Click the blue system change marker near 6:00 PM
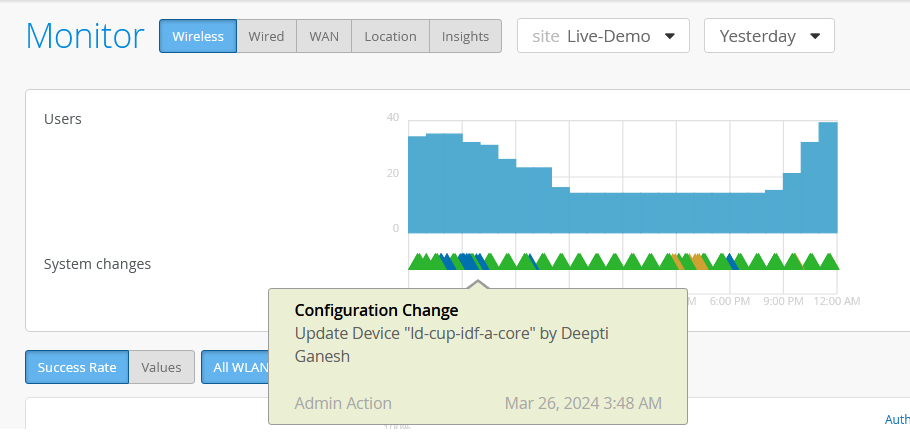910x433 pixels. pos(733,262)
